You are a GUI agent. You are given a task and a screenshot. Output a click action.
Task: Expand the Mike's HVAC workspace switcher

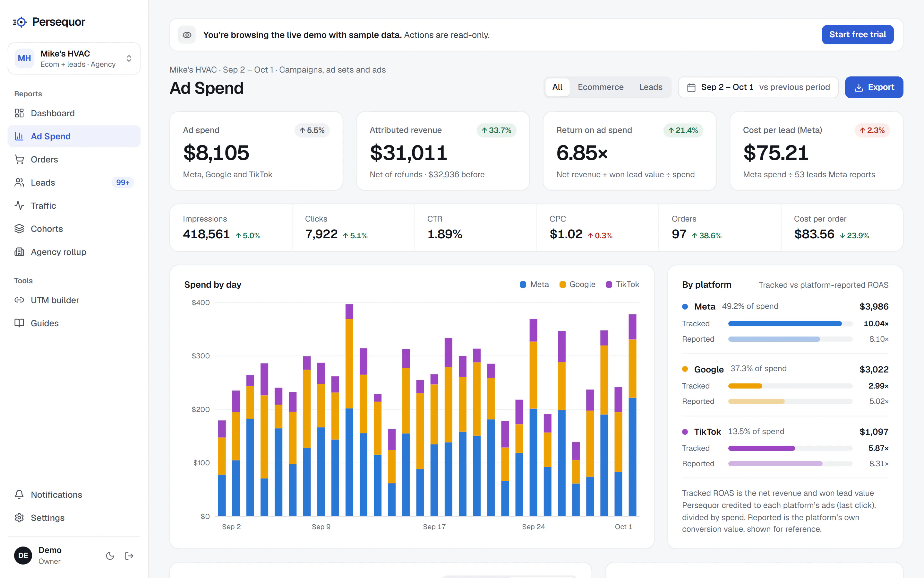[x=74, y=58]
